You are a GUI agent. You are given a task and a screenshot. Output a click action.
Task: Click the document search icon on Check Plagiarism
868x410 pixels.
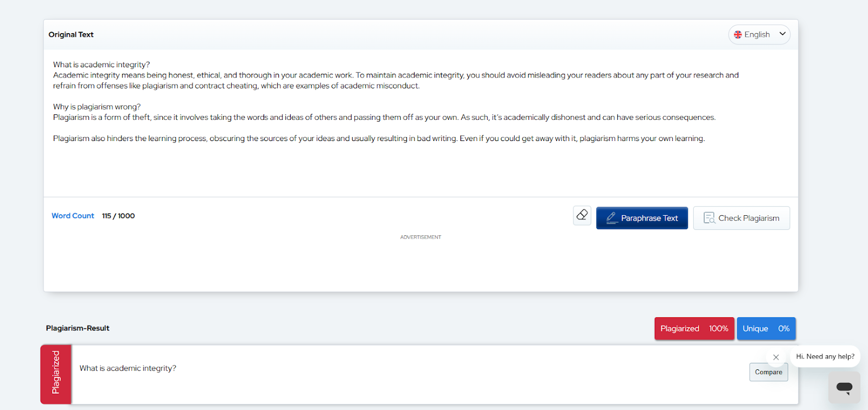tap(709, 218)
